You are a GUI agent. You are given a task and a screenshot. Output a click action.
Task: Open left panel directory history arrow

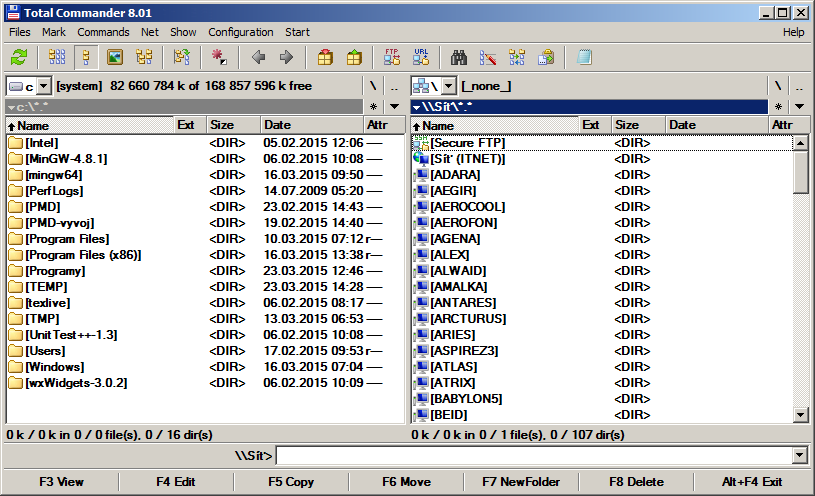pos(395,107)
